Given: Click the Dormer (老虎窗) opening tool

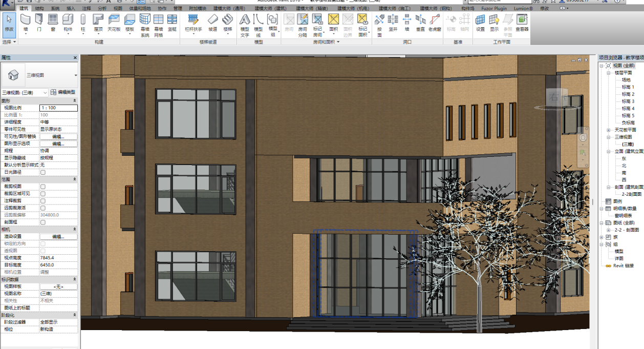Looking at the screenshot, I should point(435,23).
